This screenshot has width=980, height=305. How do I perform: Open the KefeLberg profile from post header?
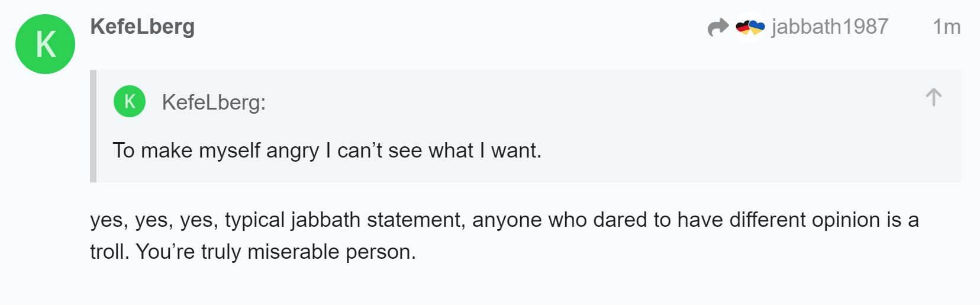point(142,27)
